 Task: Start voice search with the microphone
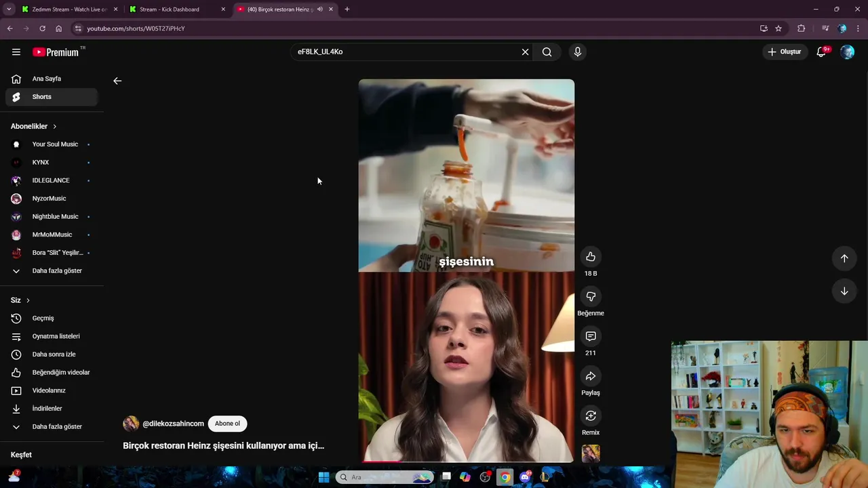(x=578, y=52)
